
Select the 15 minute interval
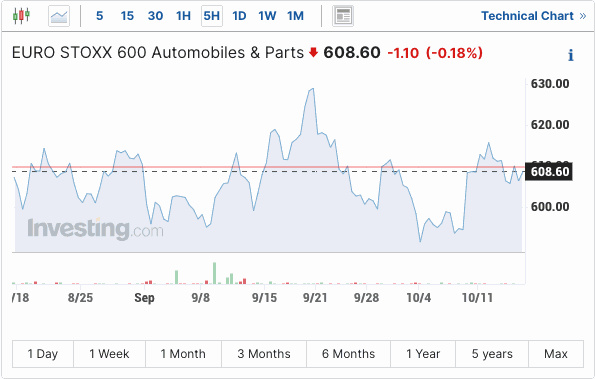[127, 16]
